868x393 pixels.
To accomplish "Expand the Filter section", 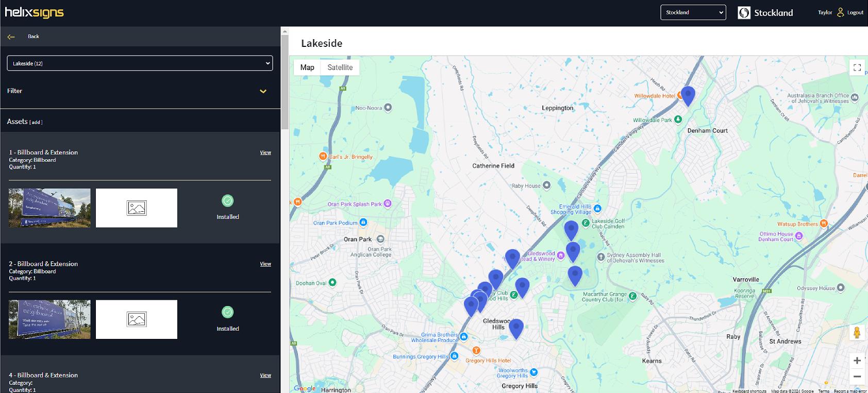I will [263, 91].
